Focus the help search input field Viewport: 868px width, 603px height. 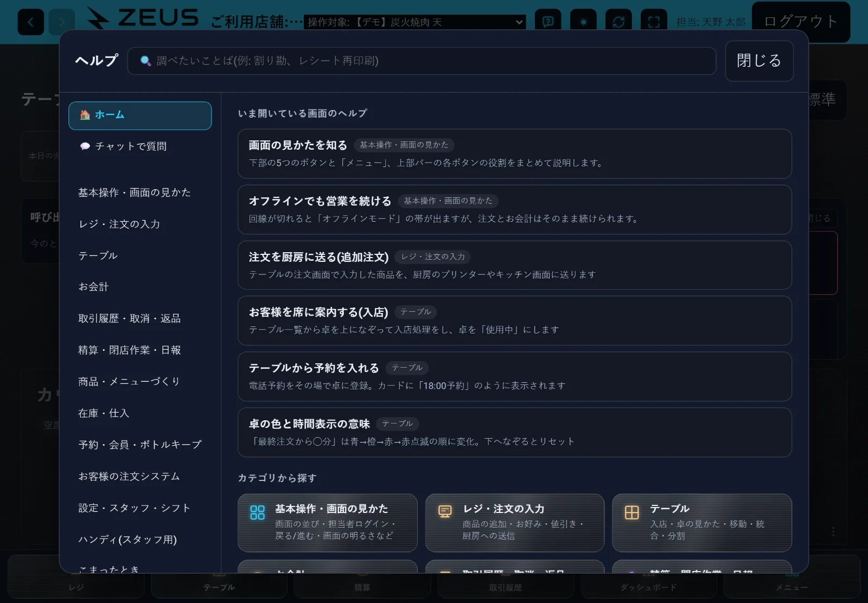coord(422,61)
